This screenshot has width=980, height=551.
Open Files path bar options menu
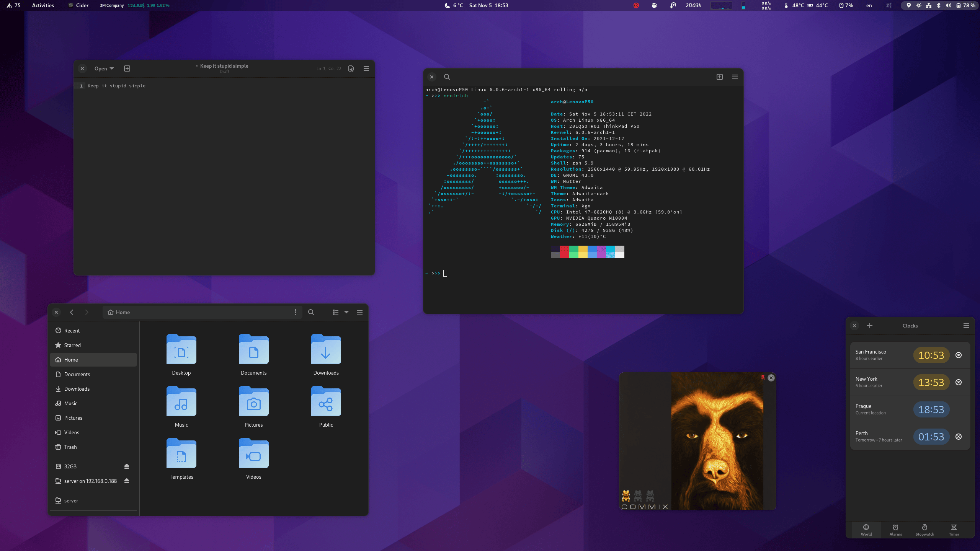pyautogui.click(x=295, y=312)
